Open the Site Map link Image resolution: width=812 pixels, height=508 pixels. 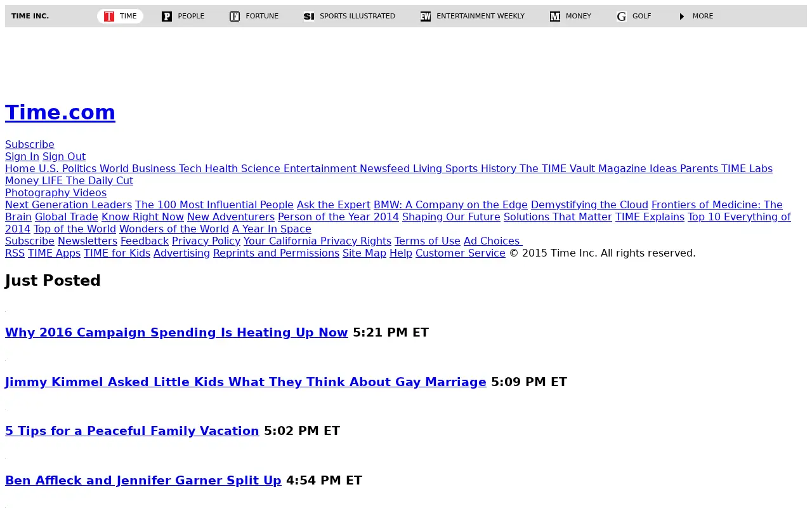coord(364,253)
